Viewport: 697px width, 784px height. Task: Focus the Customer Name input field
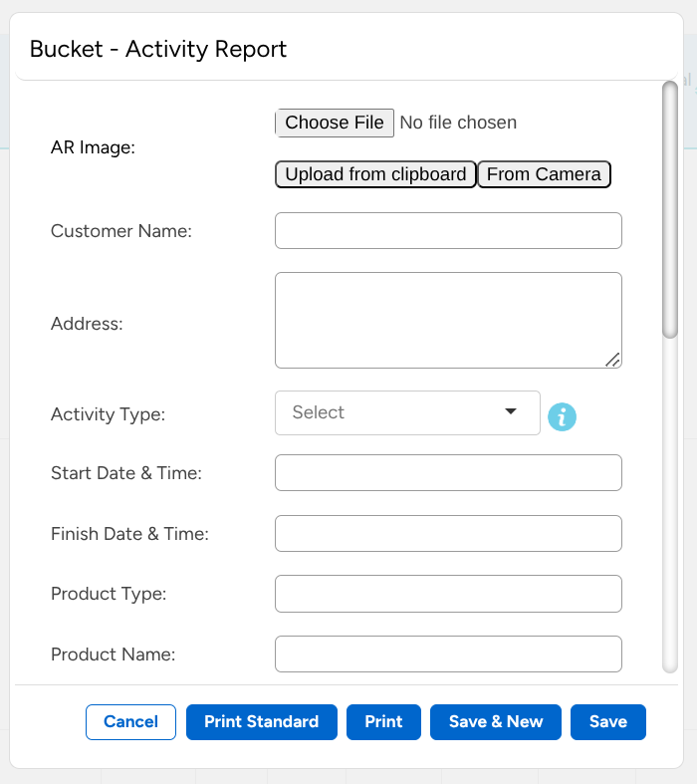point(448,230)
